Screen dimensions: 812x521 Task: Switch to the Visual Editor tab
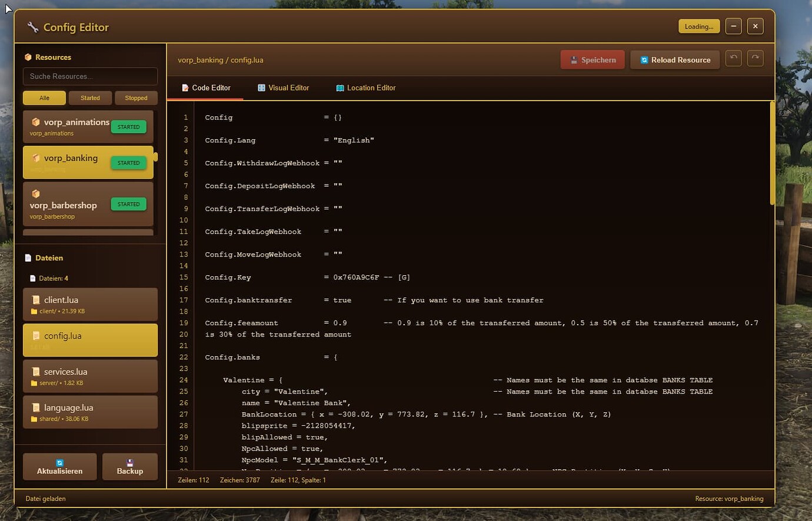coord(283,88)
